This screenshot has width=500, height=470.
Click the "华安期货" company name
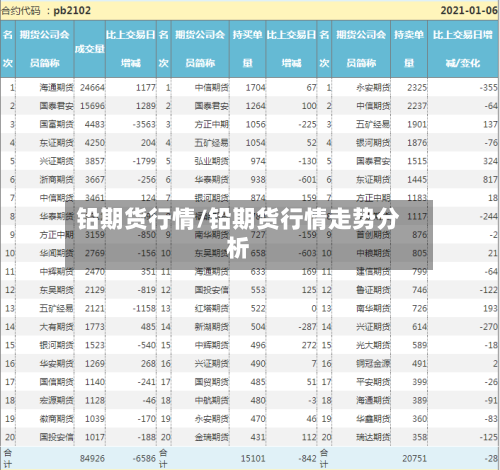tap(56, 363)
